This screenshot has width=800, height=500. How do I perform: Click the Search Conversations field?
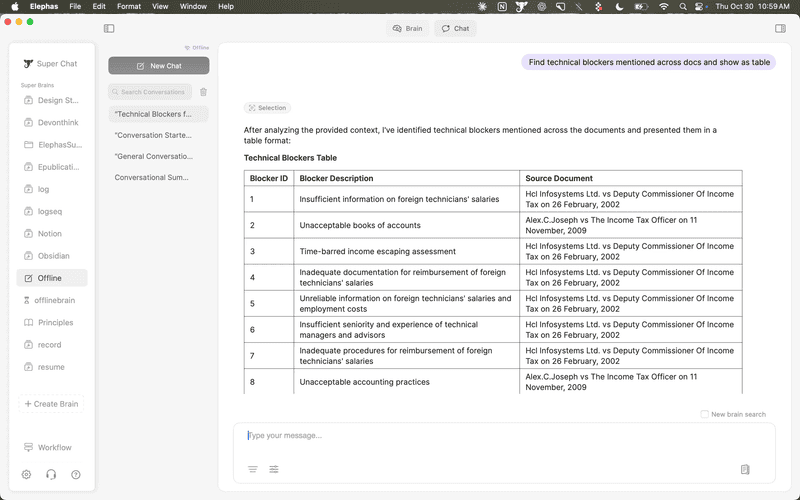150,92
